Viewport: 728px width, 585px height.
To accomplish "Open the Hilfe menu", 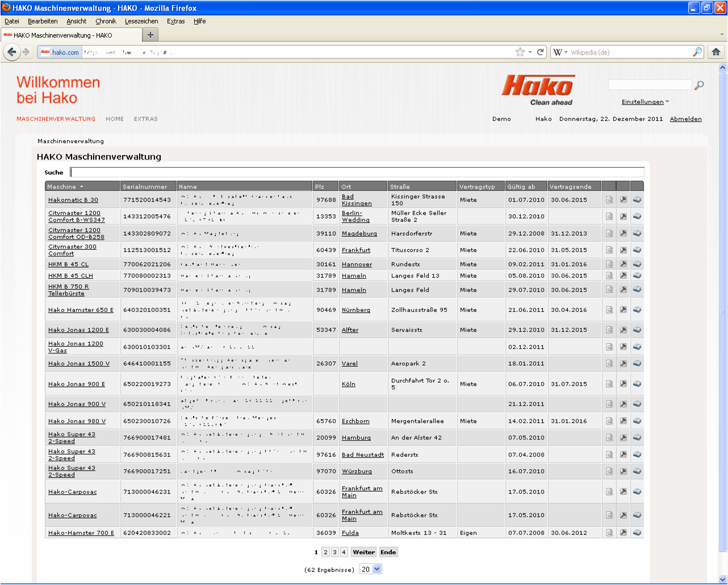I will (199, 22).
